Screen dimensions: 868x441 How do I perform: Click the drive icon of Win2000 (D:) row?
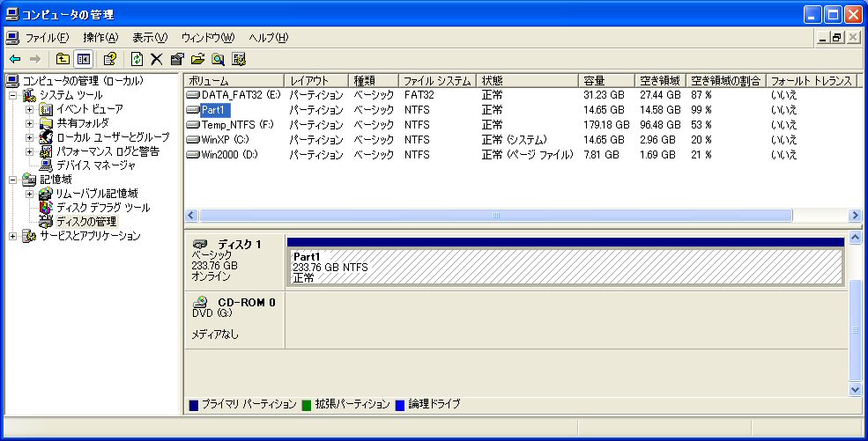point(193,155)
